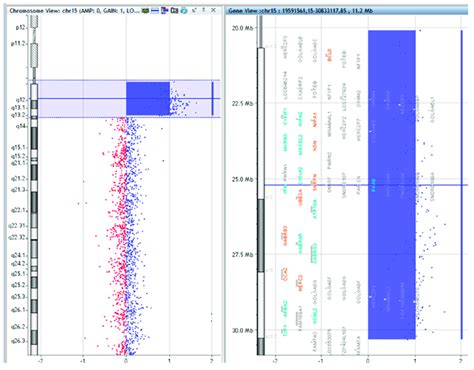Click the q24.1 band label
Viewport: 474px width, 370px height.
point(19,255)
